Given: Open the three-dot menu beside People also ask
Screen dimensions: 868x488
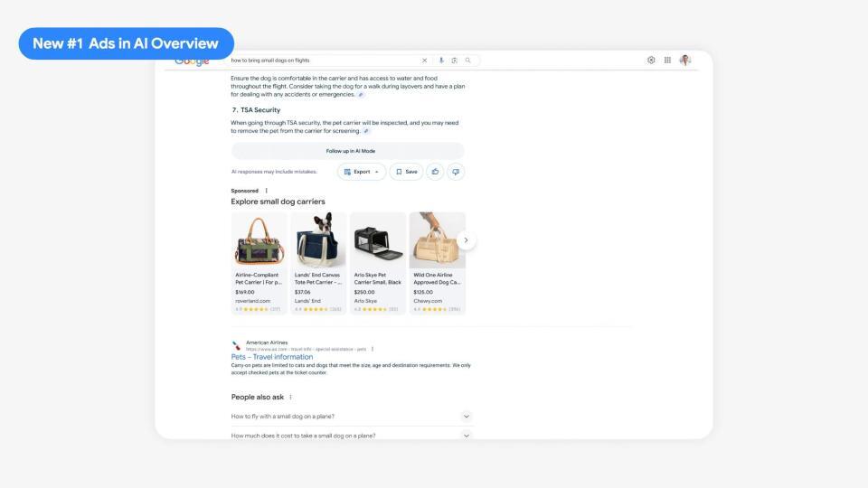Looking at the screenshot, I should click(290, 397).
